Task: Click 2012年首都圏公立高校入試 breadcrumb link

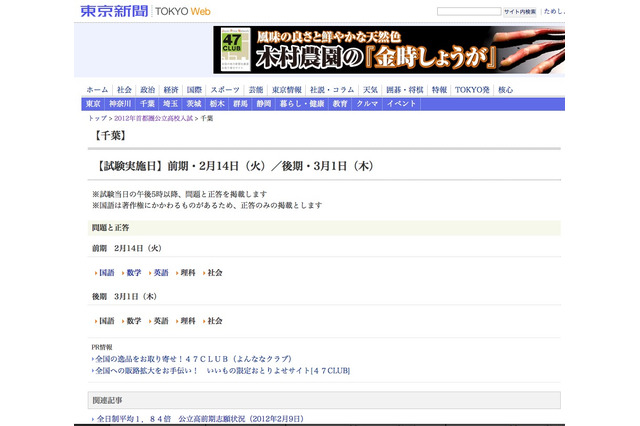Action: pos(153,118)
